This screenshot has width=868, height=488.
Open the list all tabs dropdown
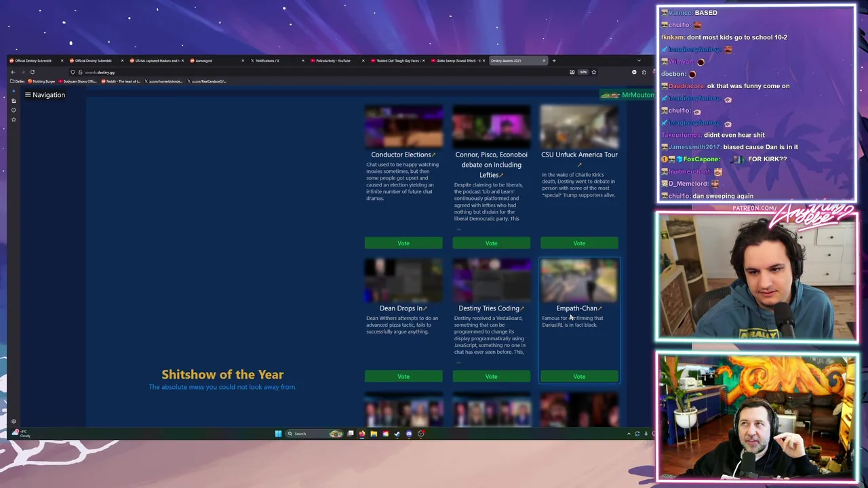[x=638, y=61]
